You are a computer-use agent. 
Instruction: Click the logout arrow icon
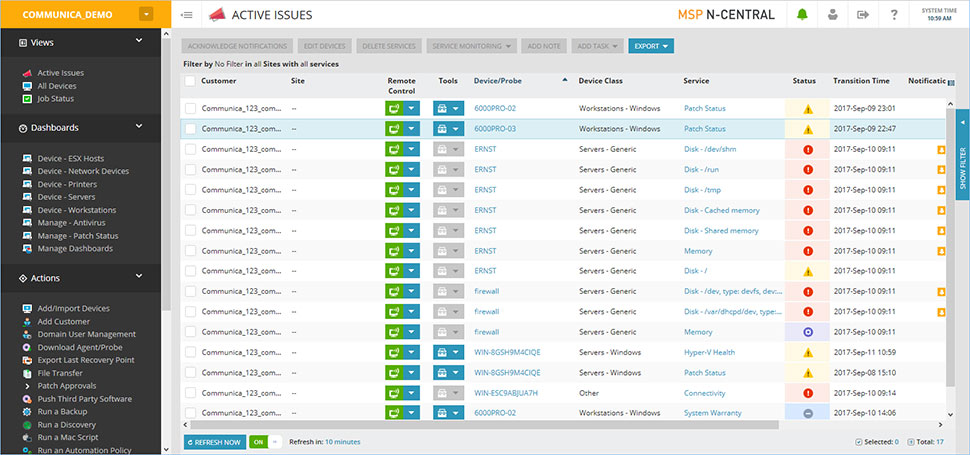coord(863,15)
